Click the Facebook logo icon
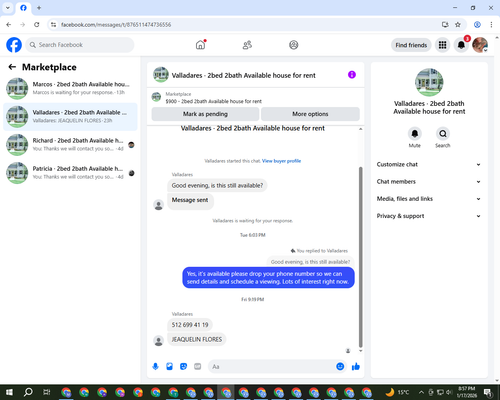Image resolution: width=500 pixels, height=400 pixels. click(x=14, y=45)
